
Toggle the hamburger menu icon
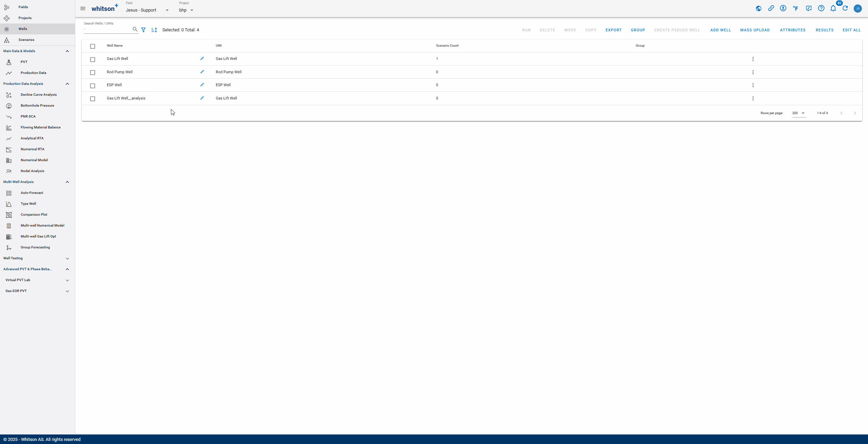(83, 9)
